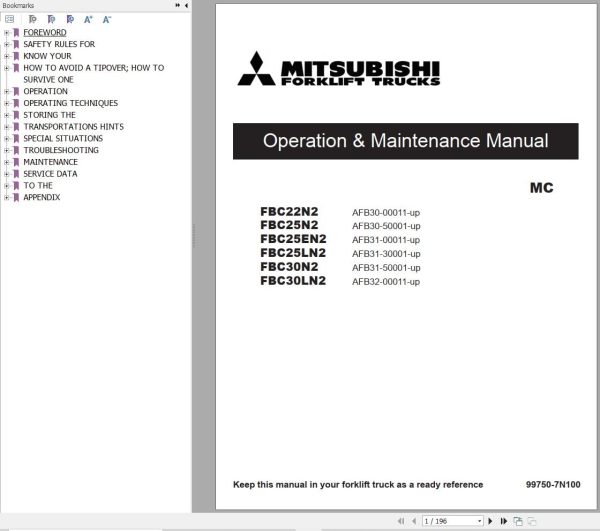
Task: Click the middle purple bookmark toolbar icon
Action: pyautogui.click(x=51, y=19)
